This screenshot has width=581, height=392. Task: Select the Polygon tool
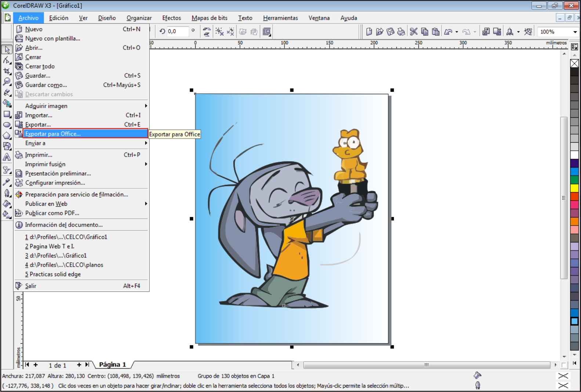click(x=7, y=135)
